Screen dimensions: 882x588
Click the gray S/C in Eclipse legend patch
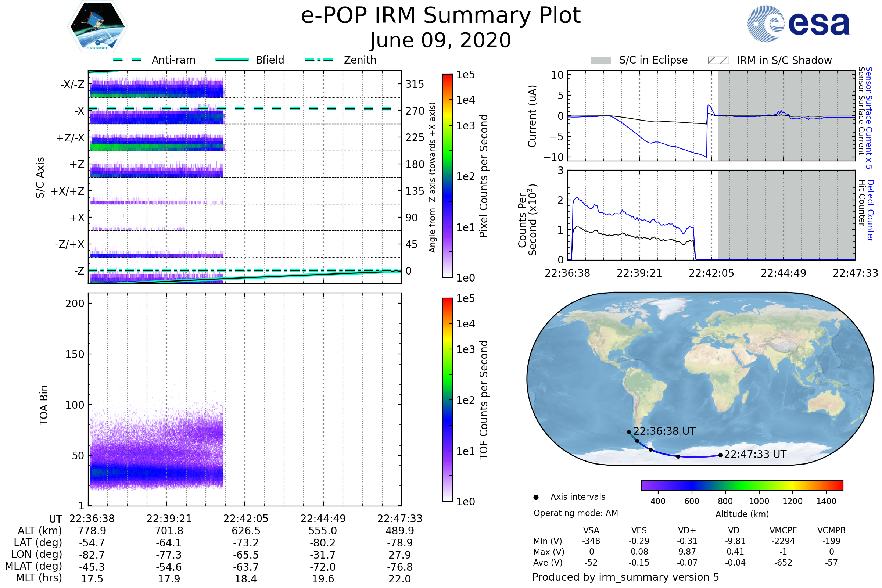(x=600, y=60)
